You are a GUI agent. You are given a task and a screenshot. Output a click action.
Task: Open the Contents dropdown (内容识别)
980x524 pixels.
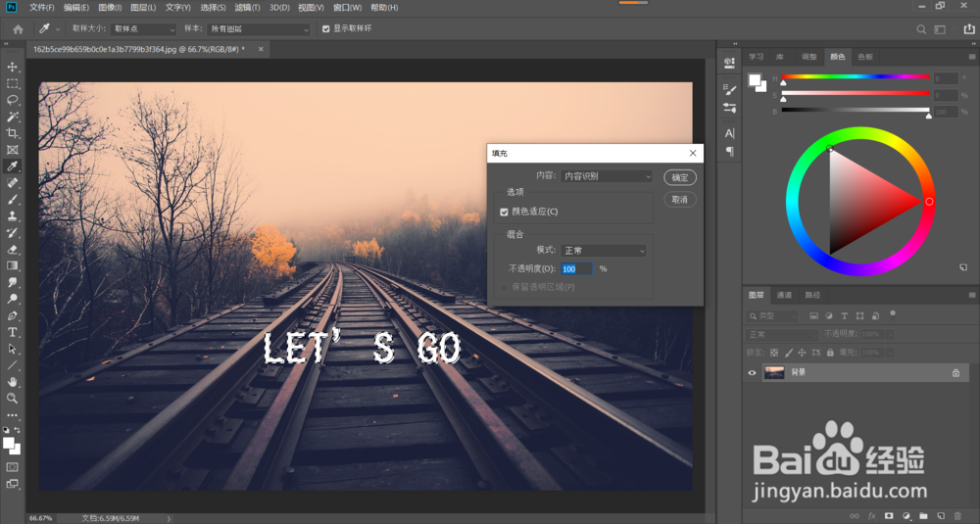pos(607,176)
